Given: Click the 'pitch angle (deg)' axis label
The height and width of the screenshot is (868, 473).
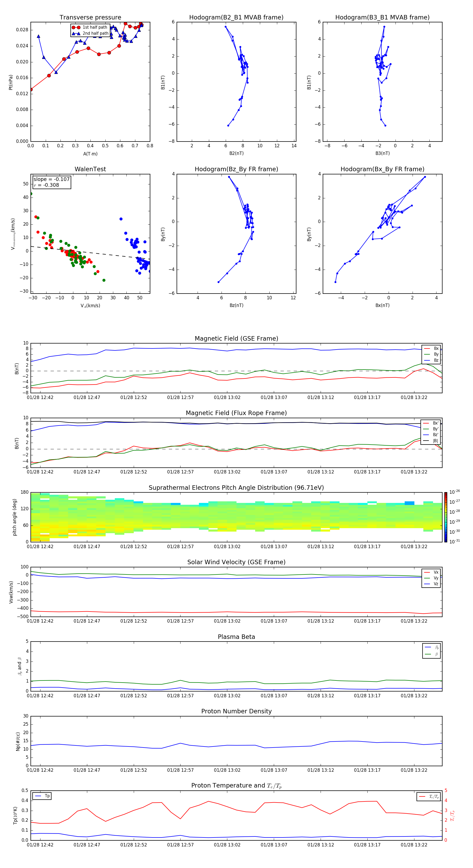Looking at the screenshot, I should [x=14, y=517].
